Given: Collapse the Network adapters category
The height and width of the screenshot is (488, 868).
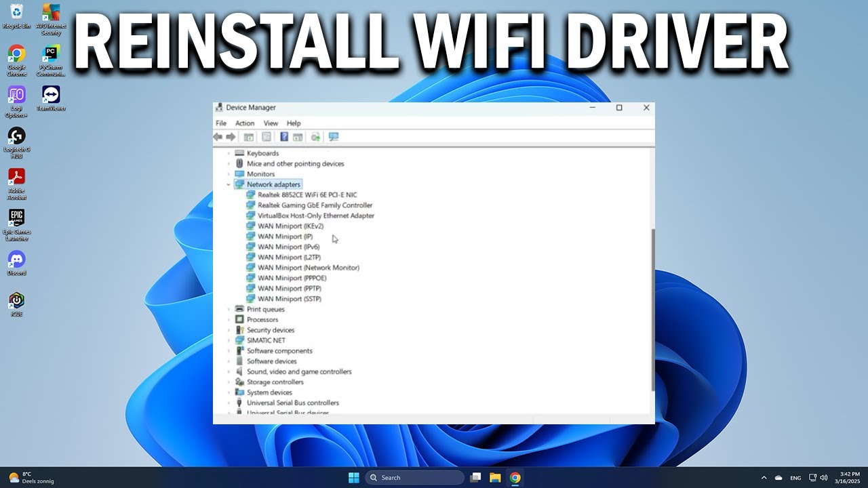Looking at the screenshot, I should pos(229,184).
